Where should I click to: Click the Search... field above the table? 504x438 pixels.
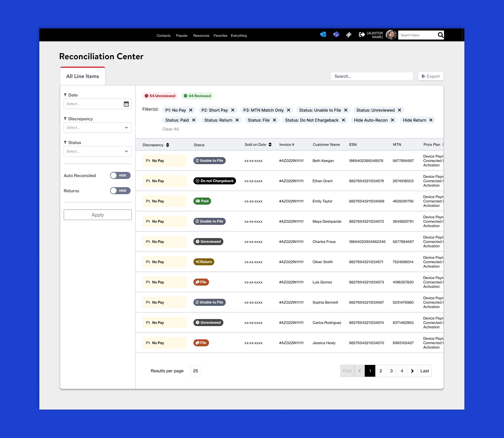(372, 76)
